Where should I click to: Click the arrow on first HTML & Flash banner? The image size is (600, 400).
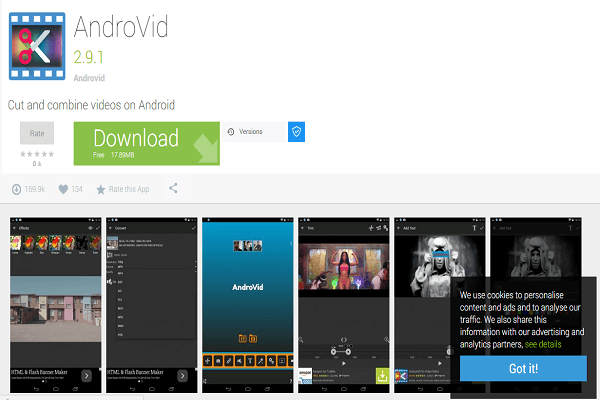pos(86,376)
